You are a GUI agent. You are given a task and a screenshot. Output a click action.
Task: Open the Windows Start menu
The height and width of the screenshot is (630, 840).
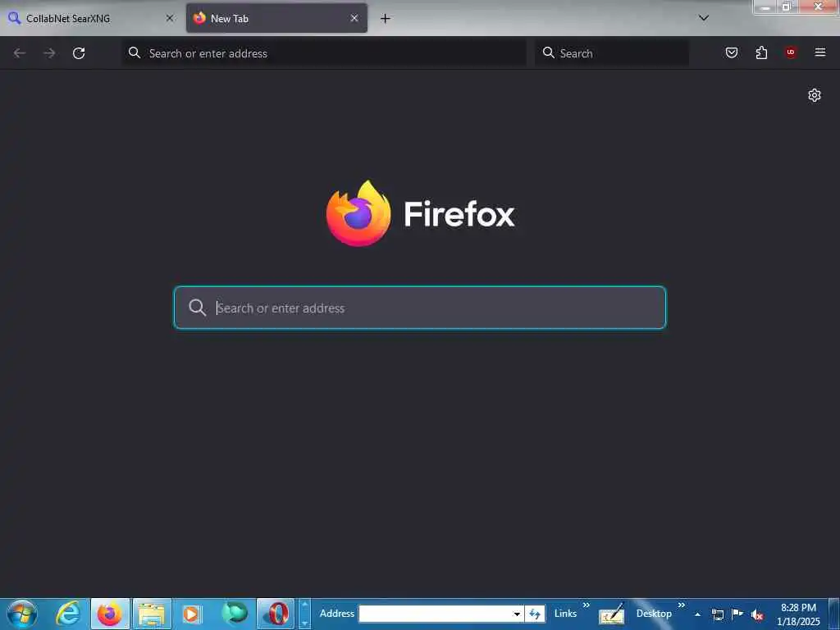(x=22, y=614)
